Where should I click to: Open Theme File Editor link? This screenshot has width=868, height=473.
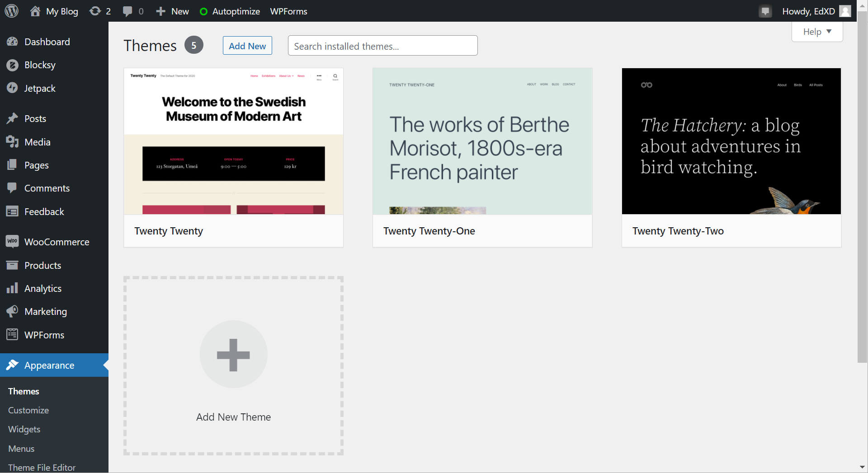42,468
